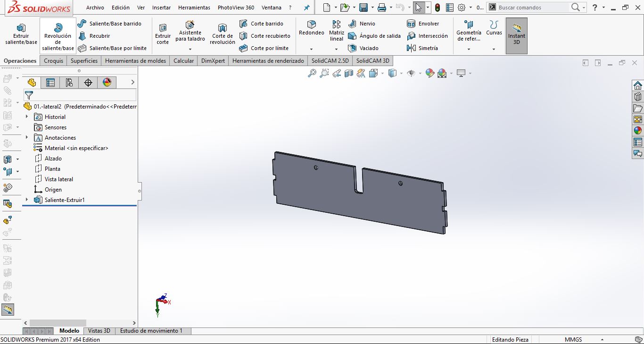Click the Corte por límite tool
Viewport: 644px width, 344px height.
(x=264, y=48)
